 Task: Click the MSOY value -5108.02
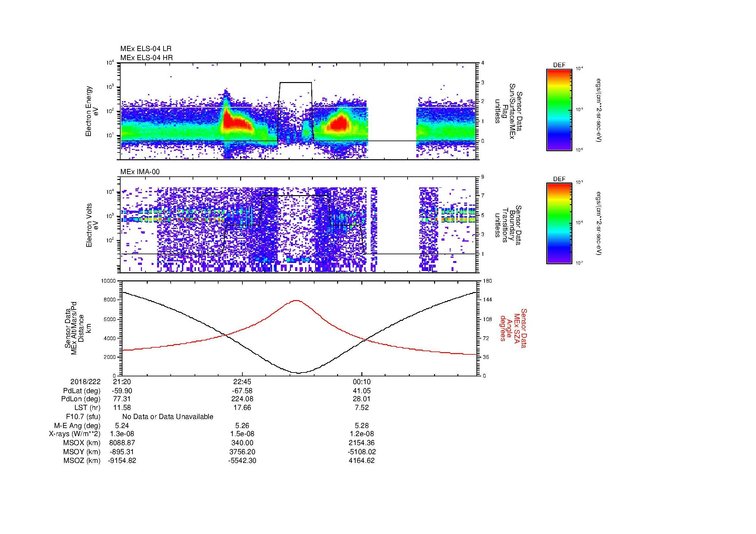pos(362,452)
